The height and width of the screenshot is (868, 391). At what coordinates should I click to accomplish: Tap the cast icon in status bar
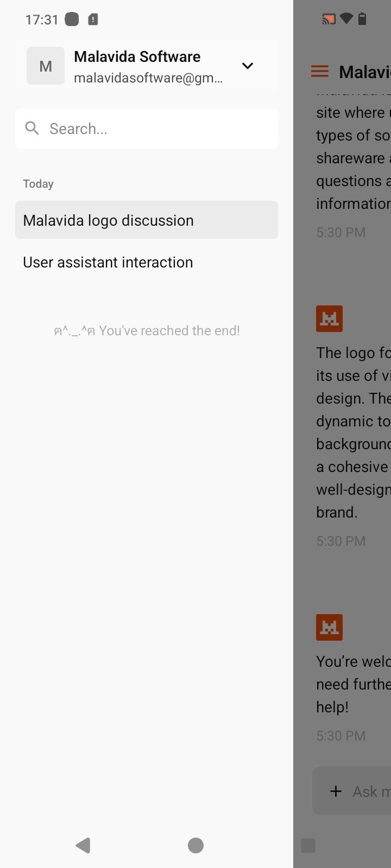coord(329,20)
